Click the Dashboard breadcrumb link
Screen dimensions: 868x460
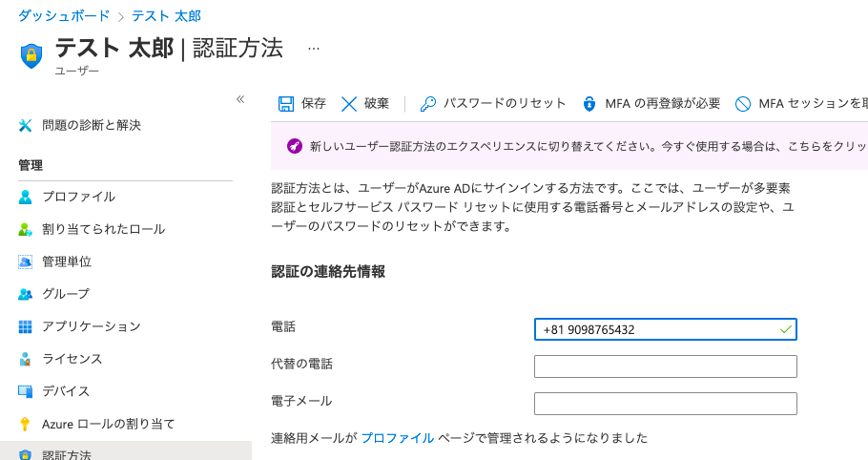62,16
